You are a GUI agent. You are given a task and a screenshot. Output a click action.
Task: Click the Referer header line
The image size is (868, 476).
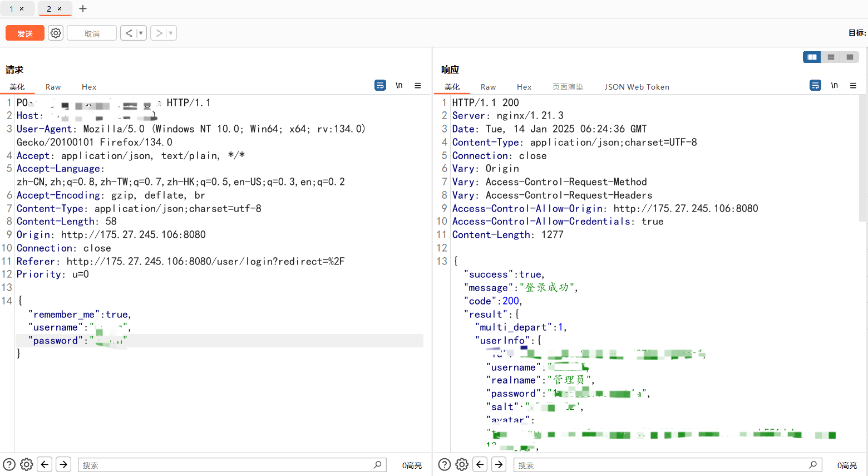coord(181,262)
